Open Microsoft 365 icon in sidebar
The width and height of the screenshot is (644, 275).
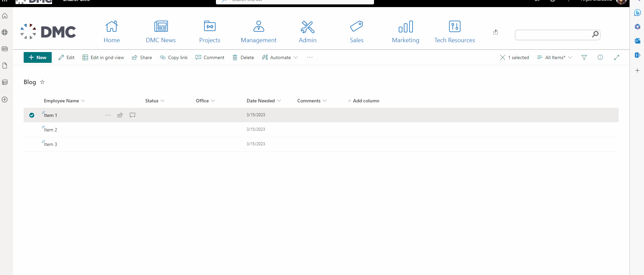point(637,27)
